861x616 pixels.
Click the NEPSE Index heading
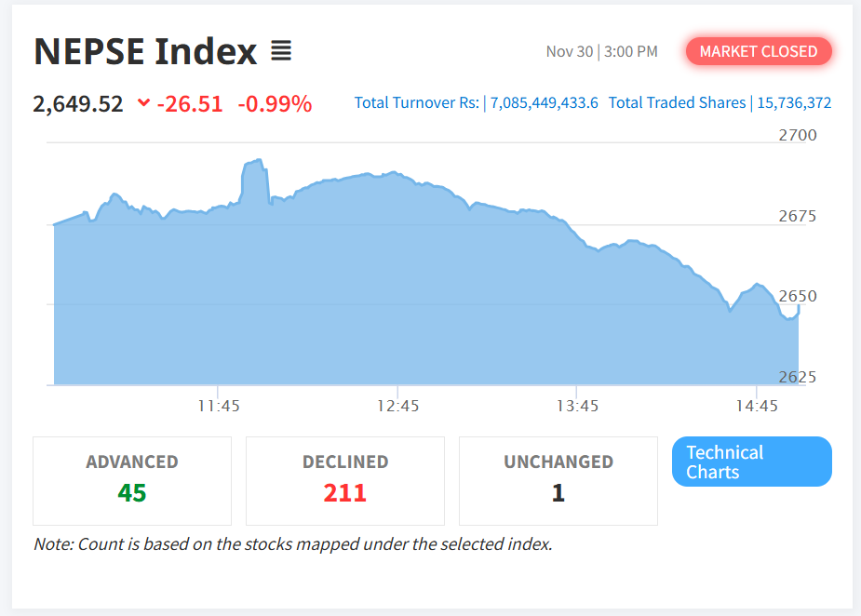pyautogui.click(x=145, y=52)
